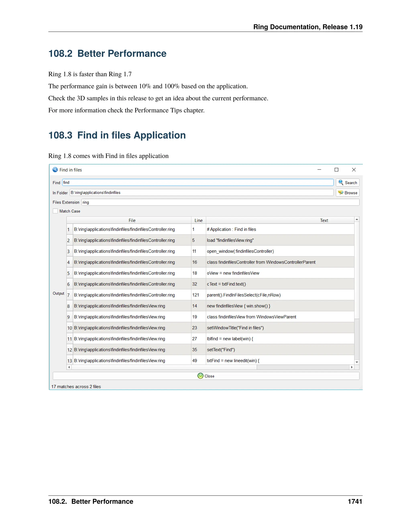Select result row 7 FindInFilesSelect entry
The width and height of the screenshot is (411, 532).
pos(243,295)
